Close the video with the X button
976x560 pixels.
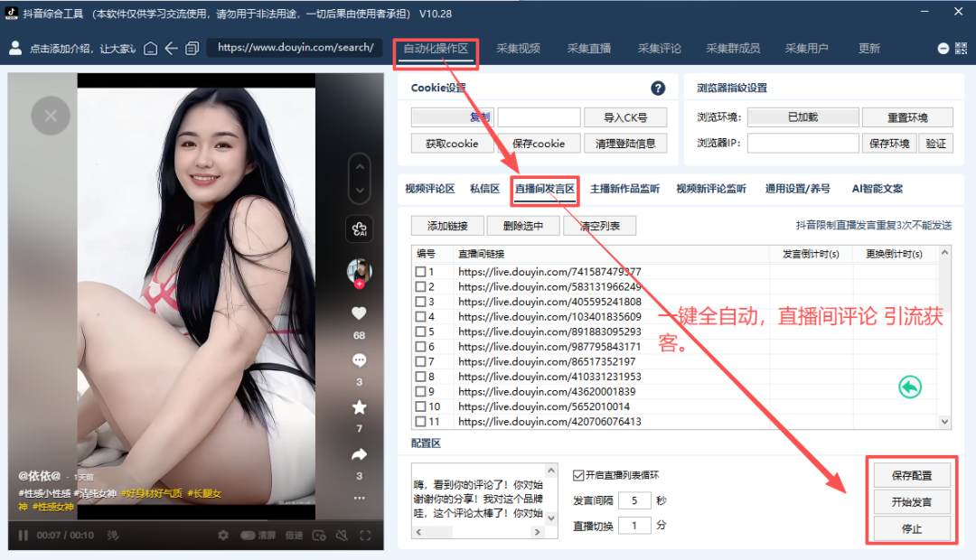[51, 116]
